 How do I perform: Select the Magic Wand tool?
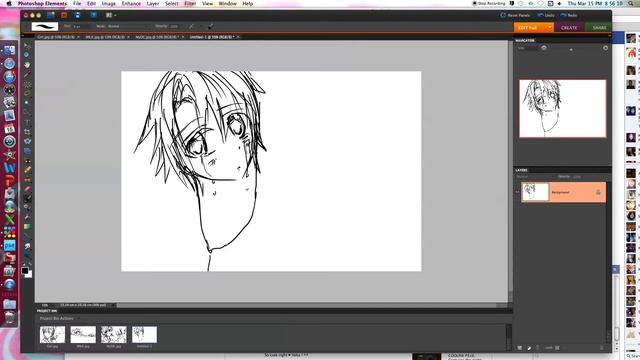27,103
